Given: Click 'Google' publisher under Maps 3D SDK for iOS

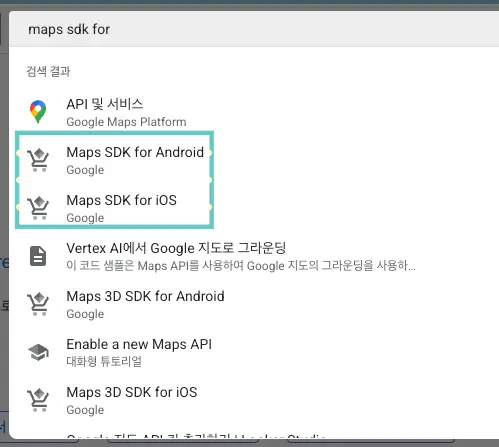Looking at the screenshot, I should (85, 410).
